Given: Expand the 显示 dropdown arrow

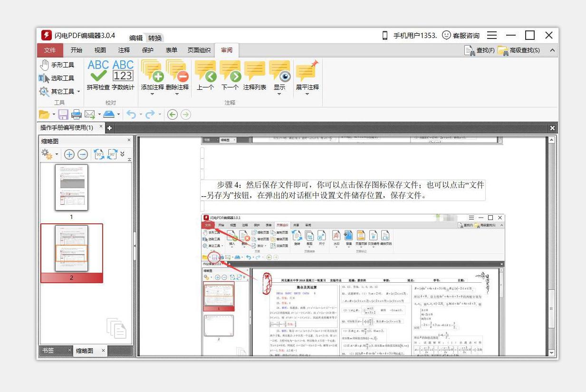Looking at the screenshot, I should (279, 94).
